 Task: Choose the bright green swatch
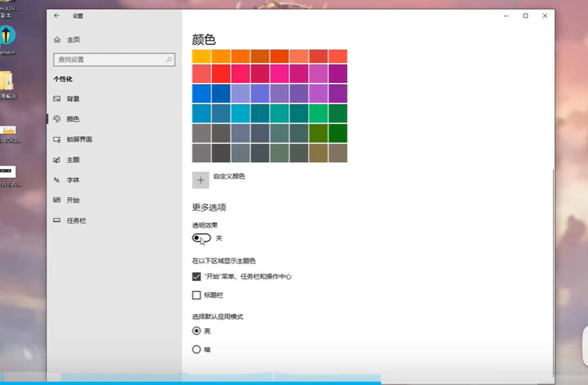point(318,113)
